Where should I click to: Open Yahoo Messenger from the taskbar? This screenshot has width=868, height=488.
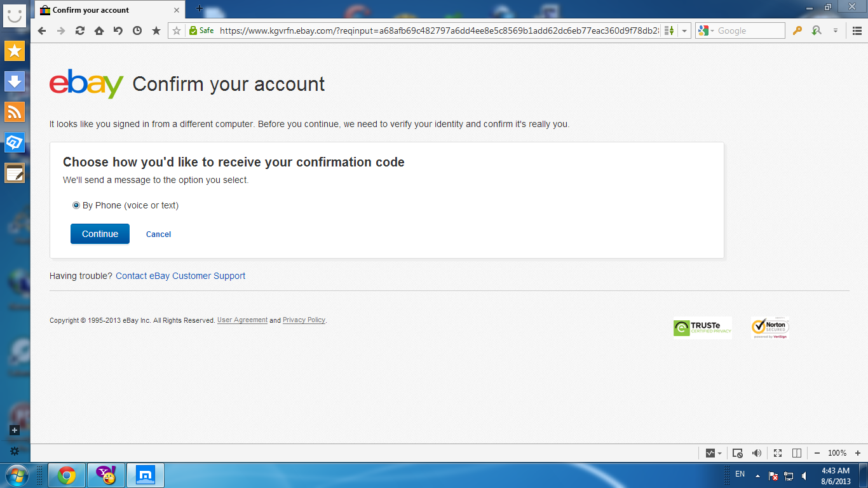(x=105, y=475)
